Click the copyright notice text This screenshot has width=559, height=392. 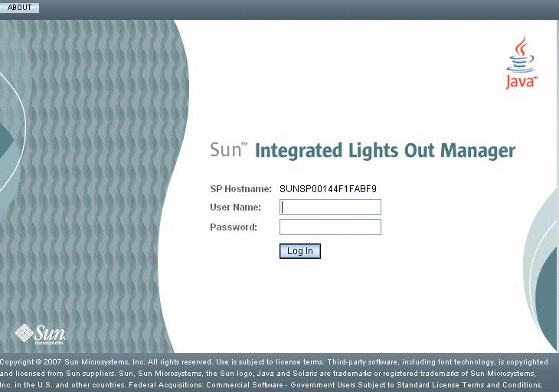pyautogui.click(x=274, y=373)
